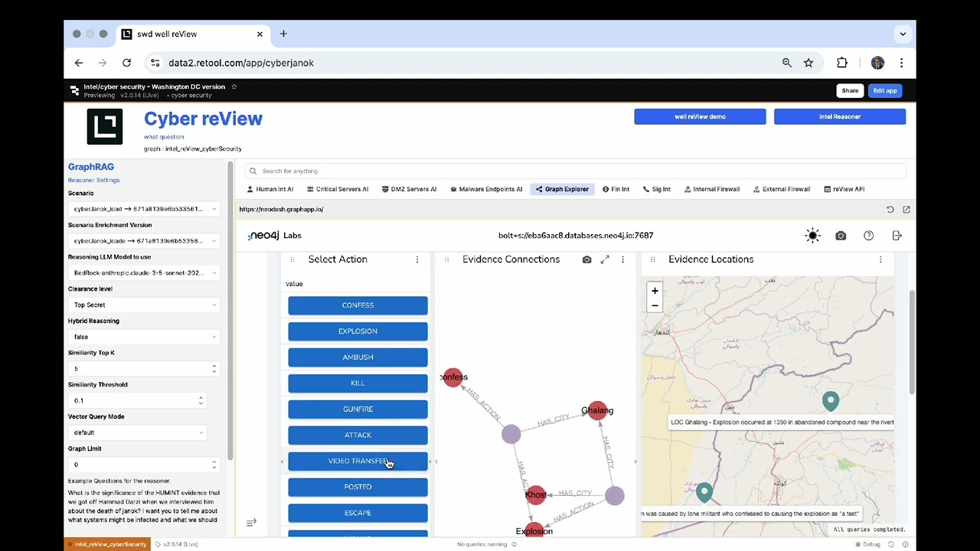Viewport: 980px width, 551px height.
Task: Click search magnifier in Search for anything
Action: (x=253, y=171)
